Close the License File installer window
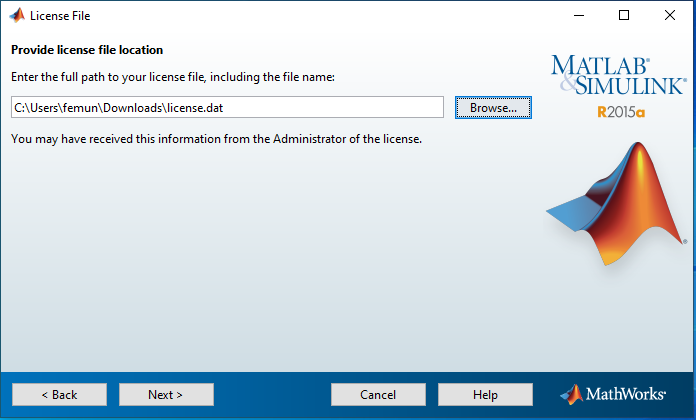The width and height of the screenshot is (696, 420). [671, 16]
